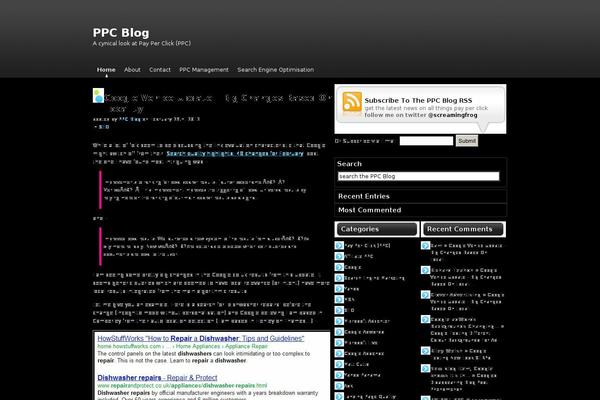Click arrow icon beside Search Engine Marketing category
Screen dimensions: 600x400
pos(339,278)
